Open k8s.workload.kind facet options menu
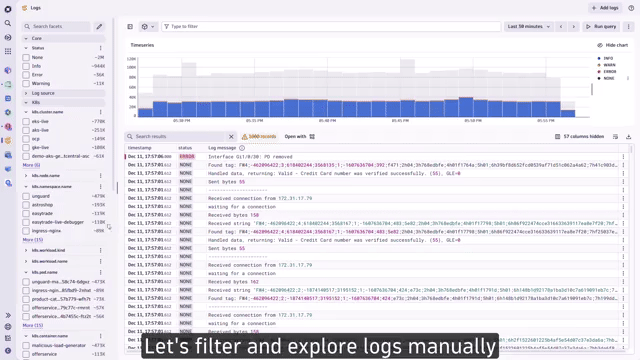 (100, 250)
